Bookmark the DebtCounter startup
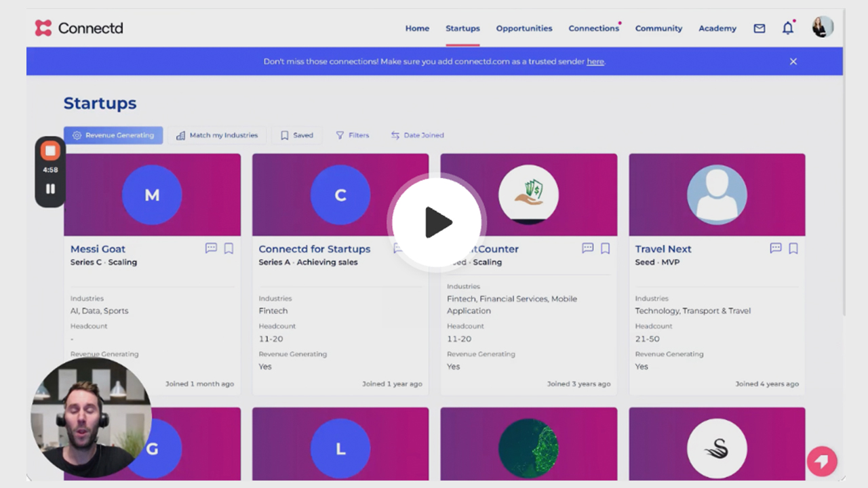 pyautogui.click(x=606, y=248)
